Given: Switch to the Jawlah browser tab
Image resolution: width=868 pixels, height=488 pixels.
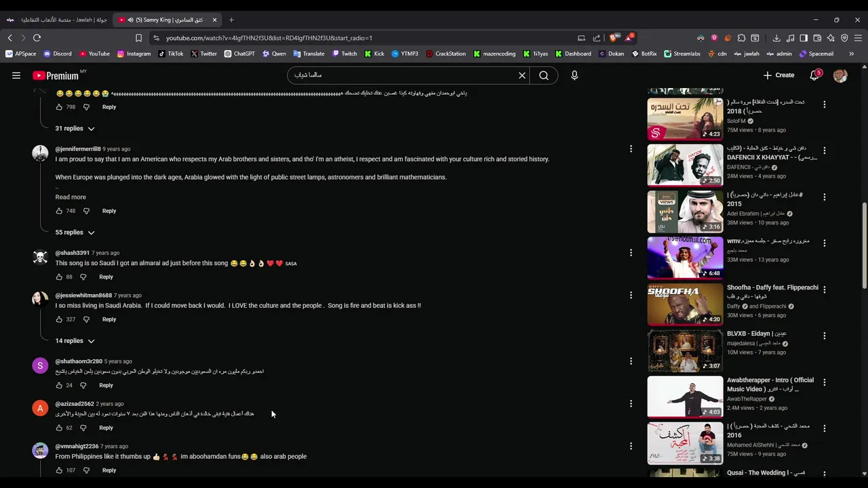Looking at the screenshot, I should coord(57,20).
